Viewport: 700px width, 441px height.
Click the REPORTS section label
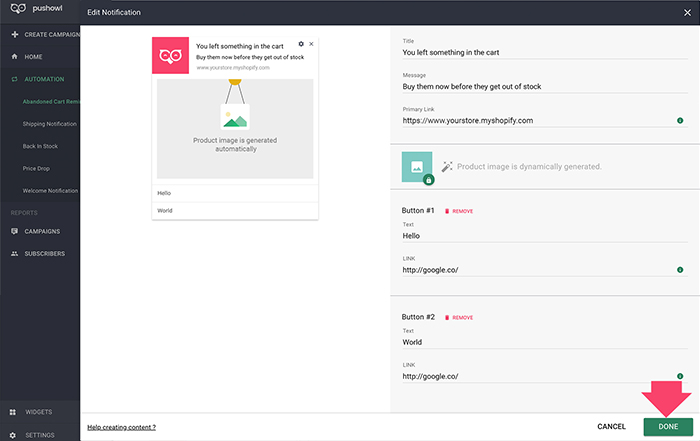tap(24, 213)
